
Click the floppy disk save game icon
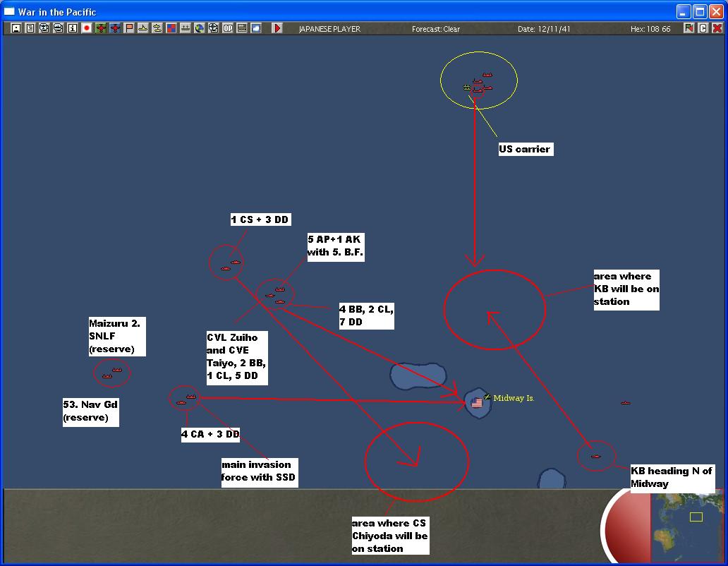[x=16, y=28]
